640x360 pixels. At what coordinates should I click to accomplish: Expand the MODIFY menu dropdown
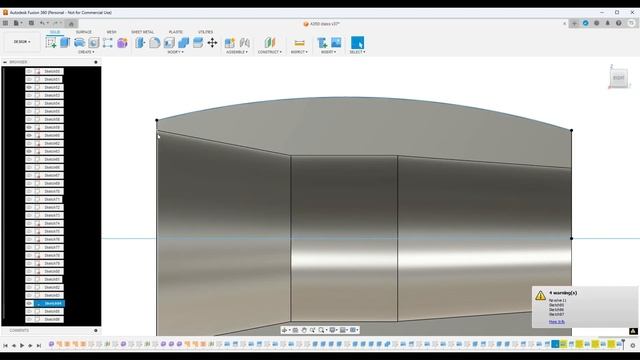coord(176,52)
